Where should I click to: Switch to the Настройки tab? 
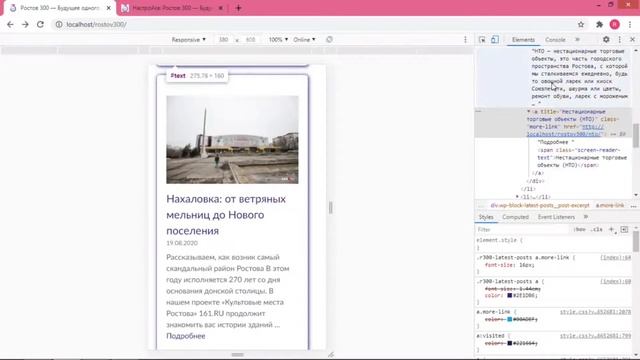171,8
